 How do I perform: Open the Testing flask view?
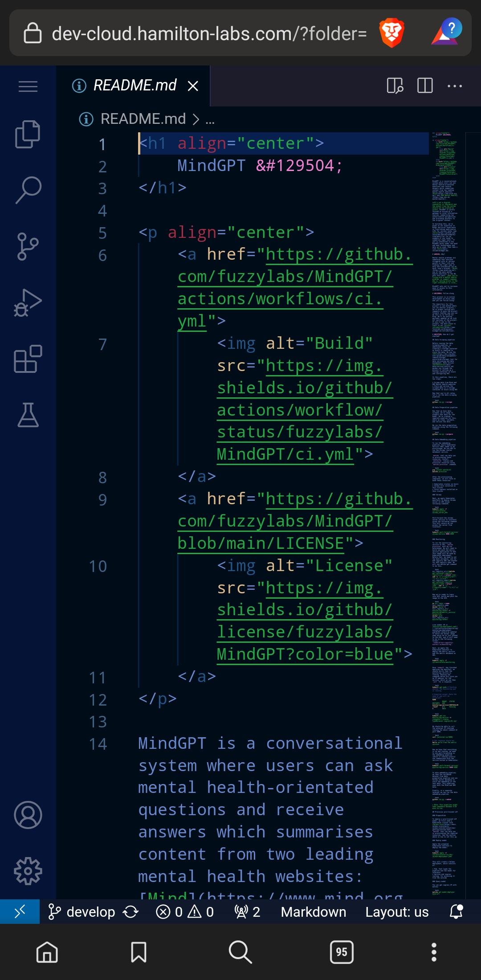pos(28,415)
